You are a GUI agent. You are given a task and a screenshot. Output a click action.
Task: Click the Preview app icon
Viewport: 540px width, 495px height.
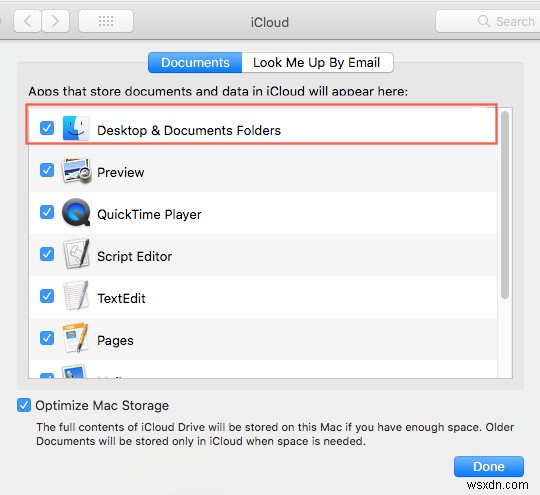coord(76,171)
